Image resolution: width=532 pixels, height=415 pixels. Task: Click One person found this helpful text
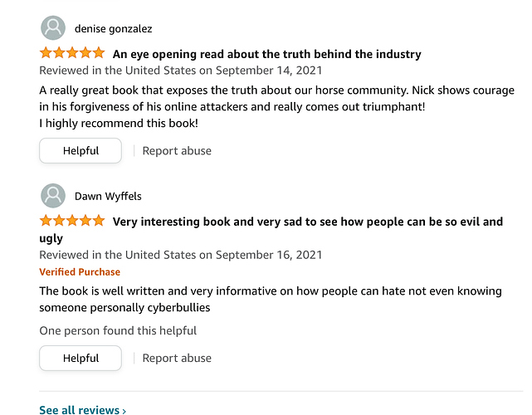118,330
